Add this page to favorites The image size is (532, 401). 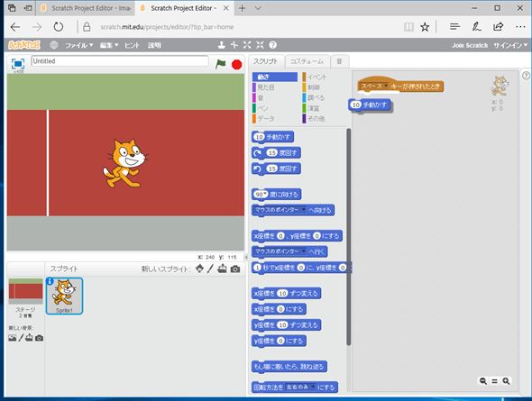coord(425,27)
